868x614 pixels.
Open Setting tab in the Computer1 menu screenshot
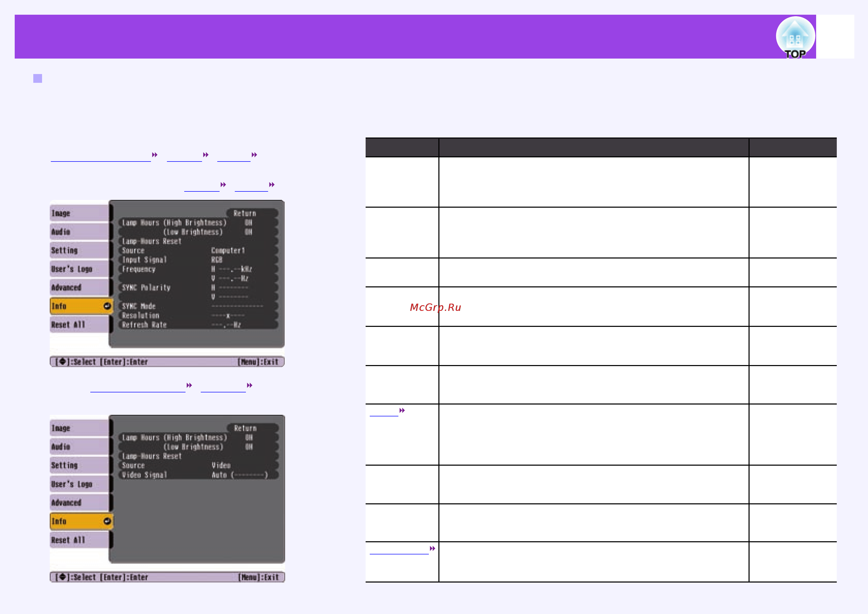[x=79, y=250]
